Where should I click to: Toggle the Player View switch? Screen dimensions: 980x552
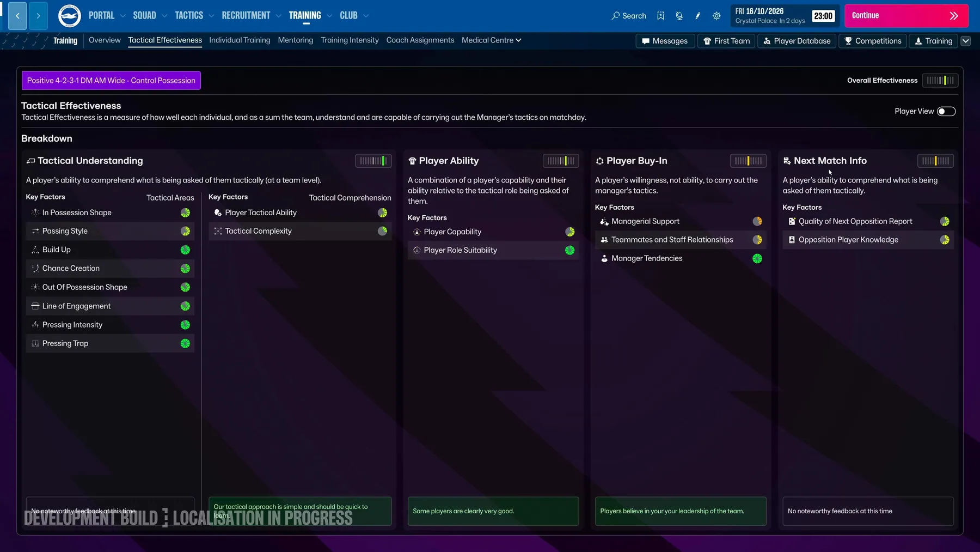pos(946,111)
